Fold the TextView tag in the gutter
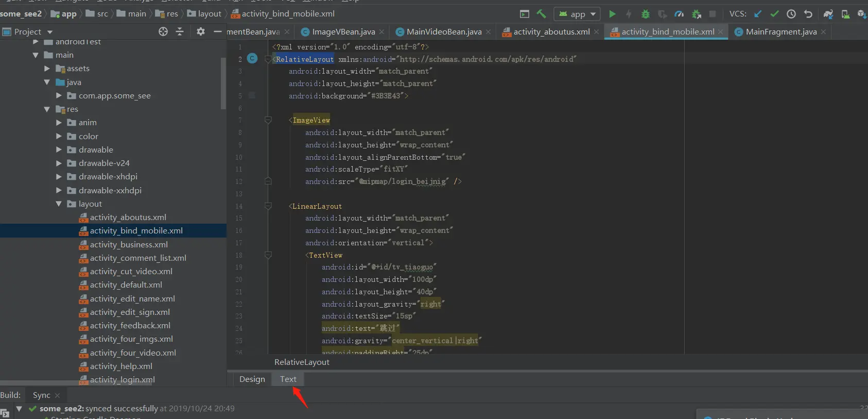The height and width of the screenshot is (419, 868). tap(268, 255)
